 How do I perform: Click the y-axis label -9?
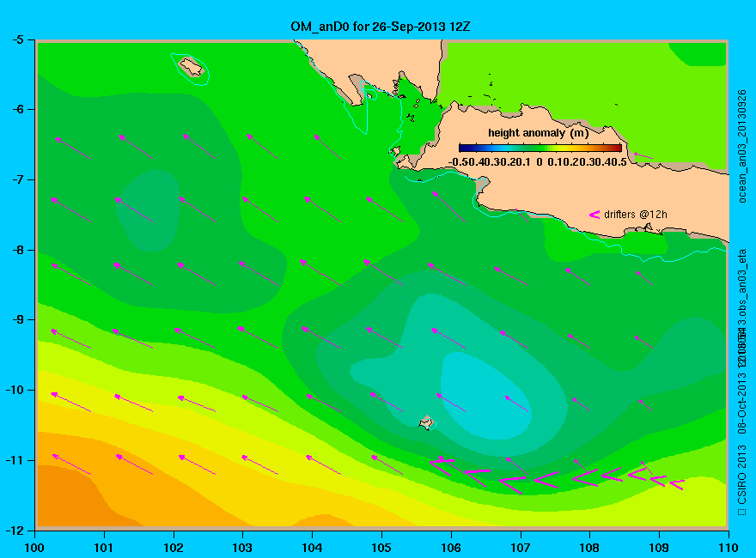point(17,319)
